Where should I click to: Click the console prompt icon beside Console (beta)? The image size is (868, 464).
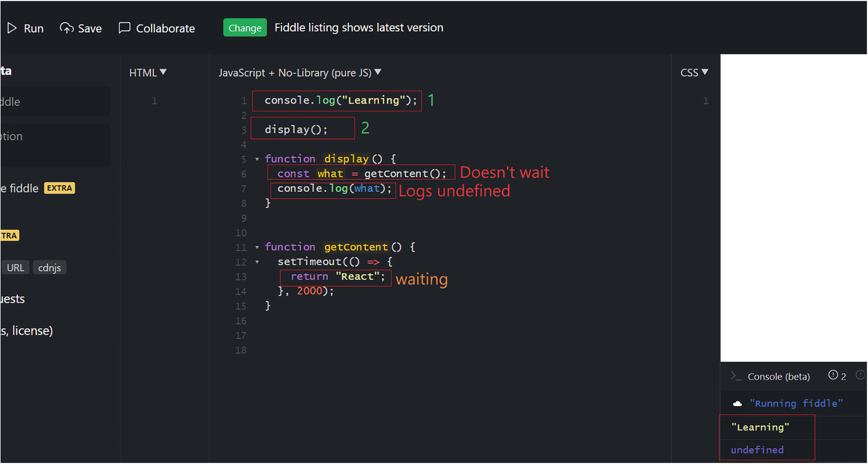click(736, 376)
